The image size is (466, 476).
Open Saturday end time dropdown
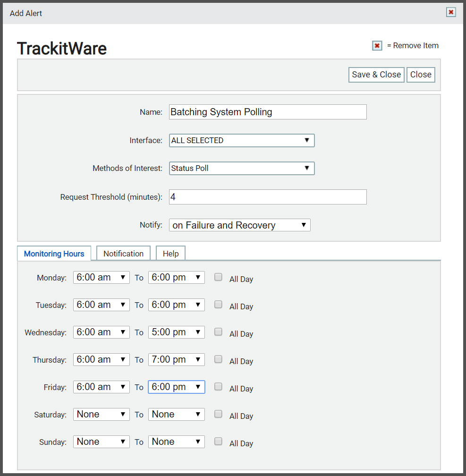(177, 415)
